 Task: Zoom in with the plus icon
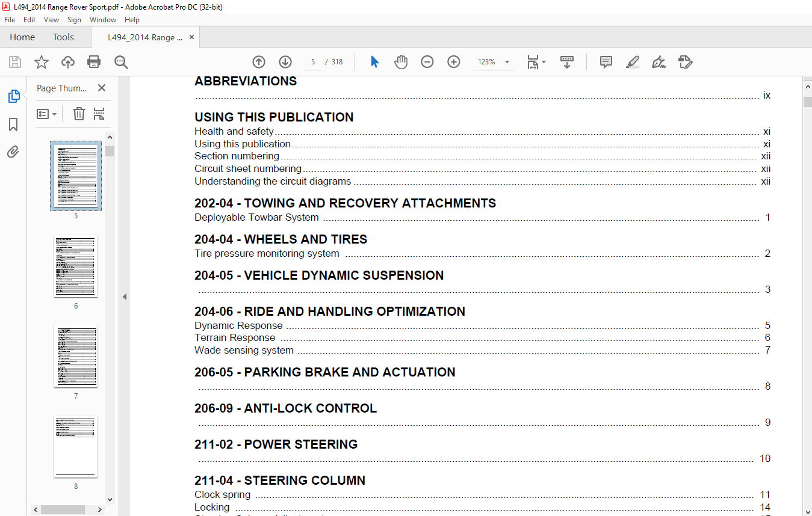[454, 62]
